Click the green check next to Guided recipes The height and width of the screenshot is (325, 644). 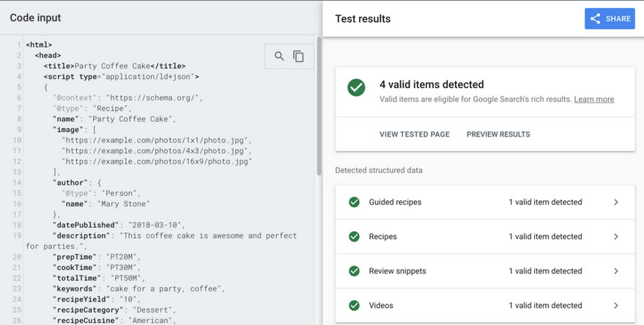(x=354, y=202)
